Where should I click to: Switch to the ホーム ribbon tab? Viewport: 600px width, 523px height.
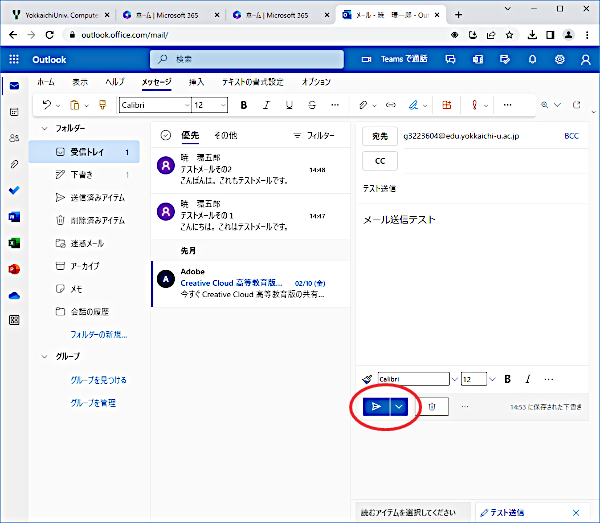46,82
